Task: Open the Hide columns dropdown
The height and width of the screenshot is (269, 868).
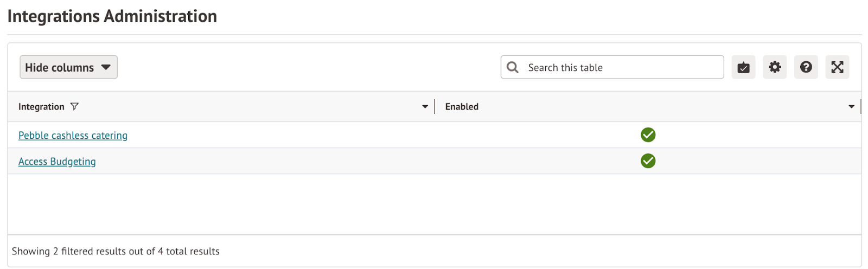Action: pyautogui.click(x=68, y=67)
